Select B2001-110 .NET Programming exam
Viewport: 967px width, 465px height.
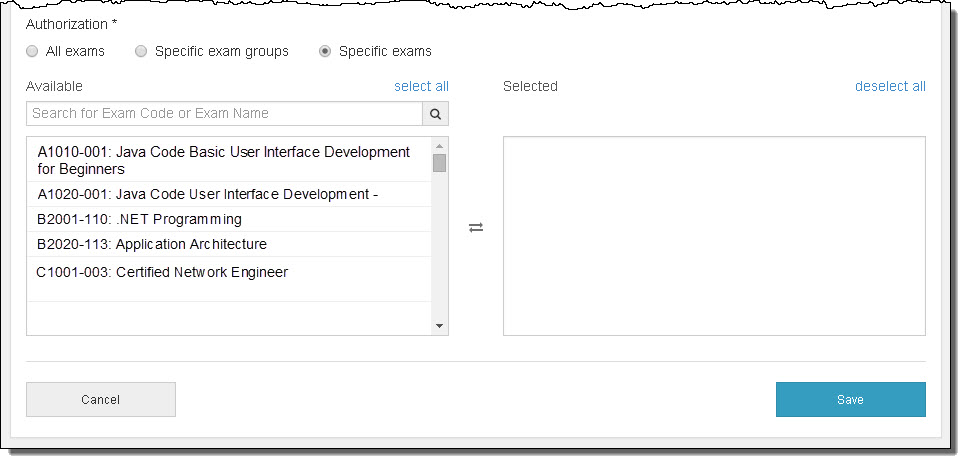[x=139, y=219]
